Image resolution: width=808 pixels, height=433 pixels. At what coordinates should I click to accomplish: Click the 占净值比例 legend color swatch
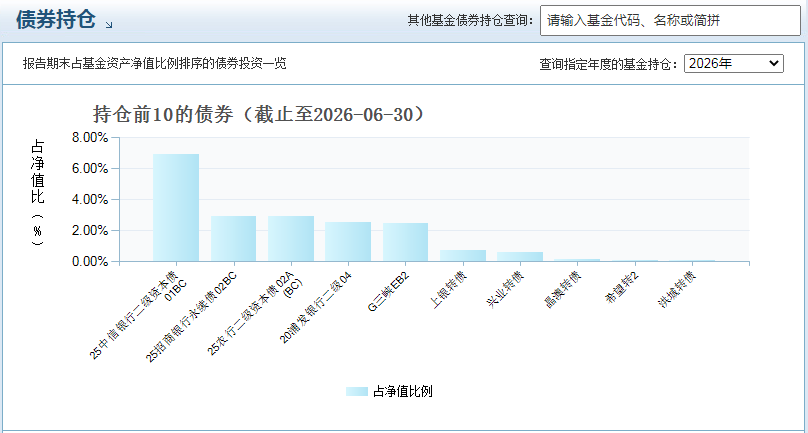pyautogui.click(x=357, y=392)
